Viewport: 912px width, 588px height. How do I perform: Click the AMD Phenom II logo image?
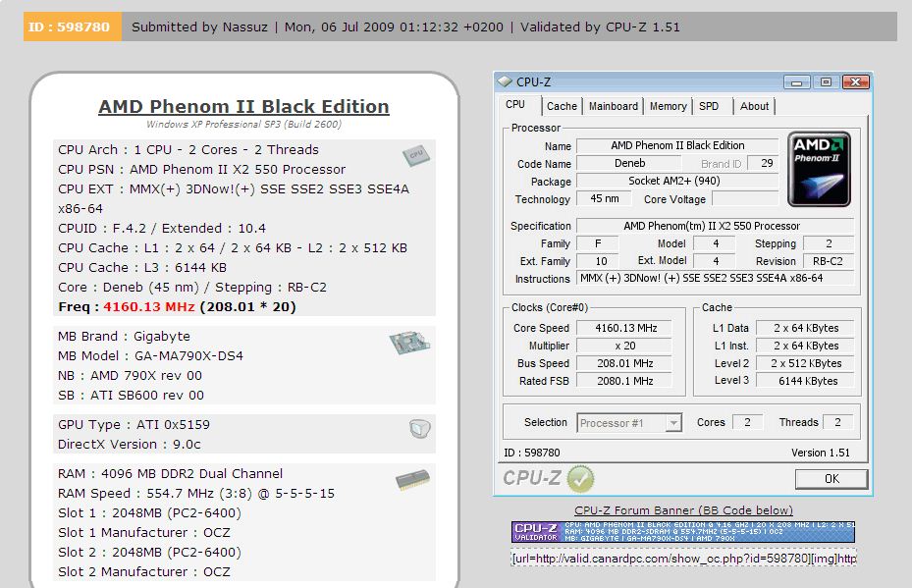(819, 169)
